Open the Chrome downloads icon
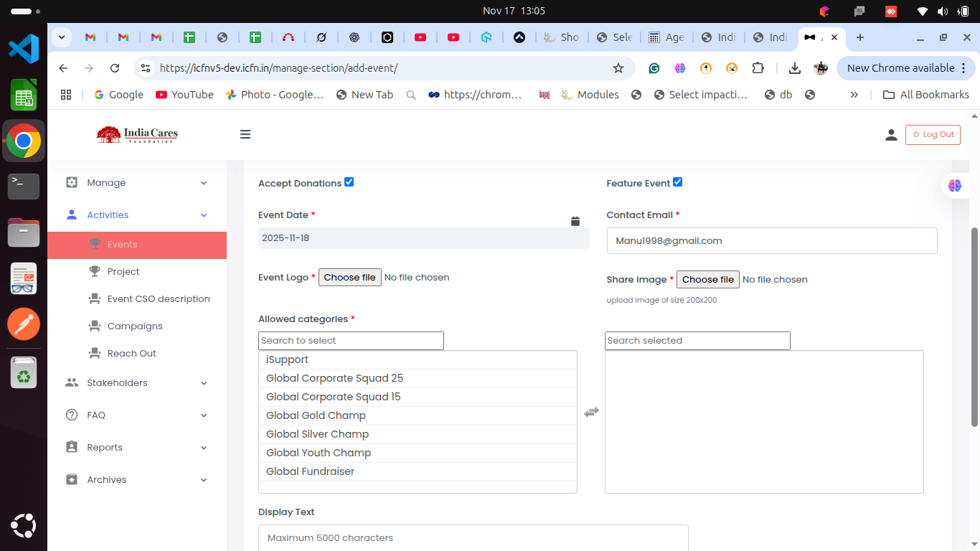Viewport: 980px width, 551px height. click(x=794, y=68)
